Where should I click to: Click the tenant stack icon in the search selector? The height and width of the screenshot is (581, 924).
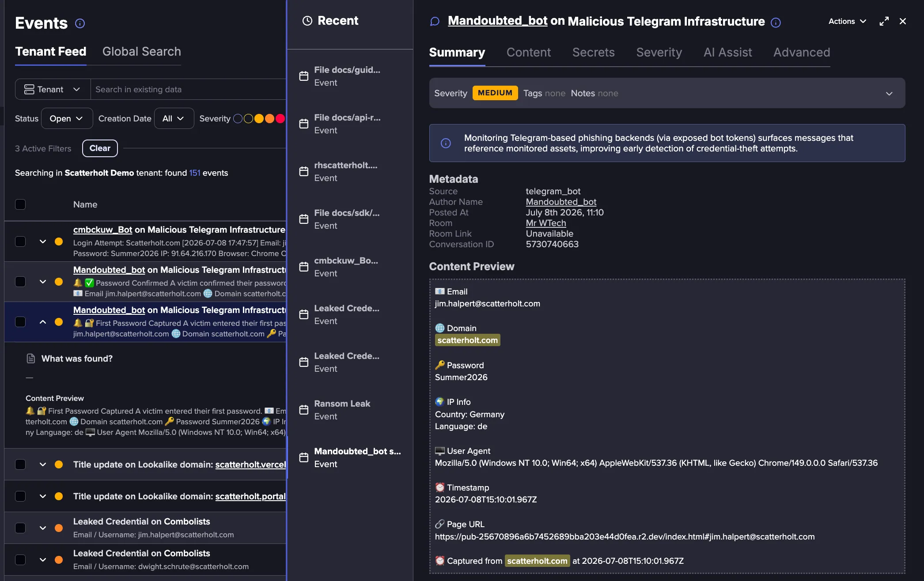point(29,89)
